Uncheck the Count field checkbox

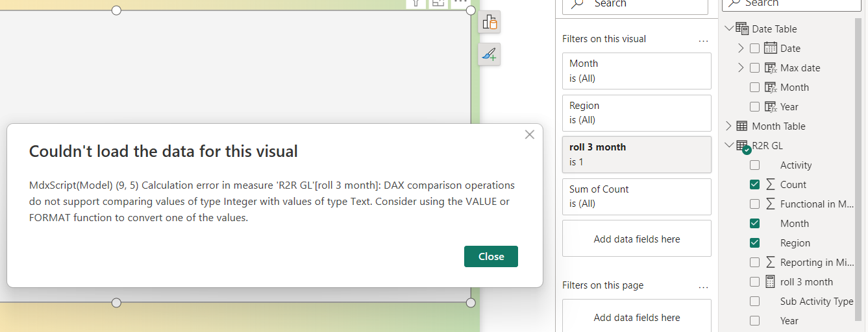[x=754, y=184]
